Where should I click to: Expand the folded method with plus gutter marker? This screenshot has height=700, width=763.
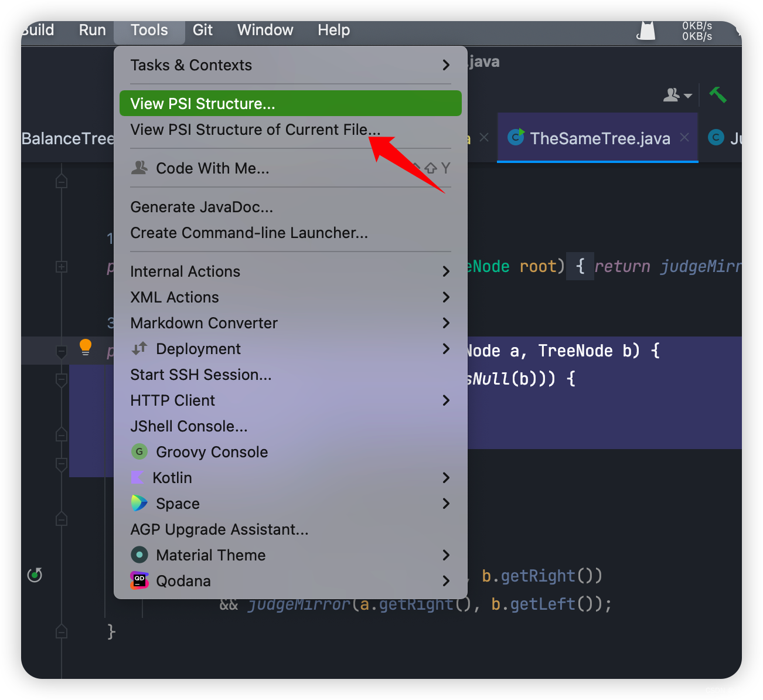click(62, 267)
